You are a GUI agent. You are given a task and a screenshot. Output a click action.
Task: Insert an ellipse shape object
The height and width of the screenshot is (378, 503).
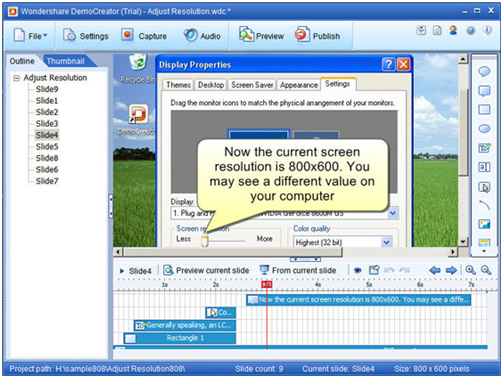point(484,128)
